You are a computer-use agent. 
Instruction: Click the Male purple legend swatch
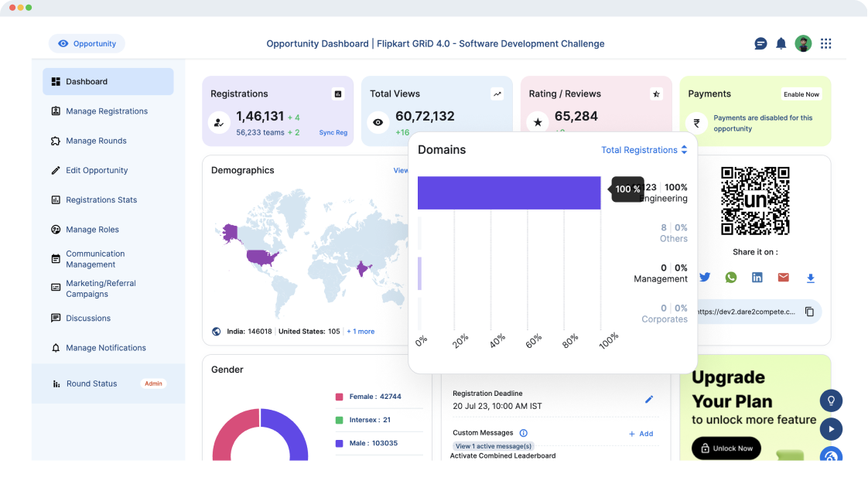340,443
